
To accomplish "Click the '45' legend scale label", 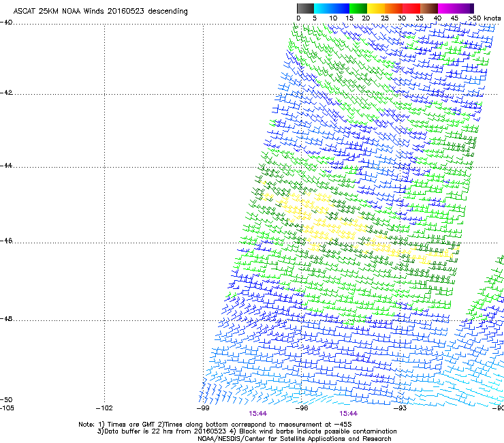I will pos(454,18).
